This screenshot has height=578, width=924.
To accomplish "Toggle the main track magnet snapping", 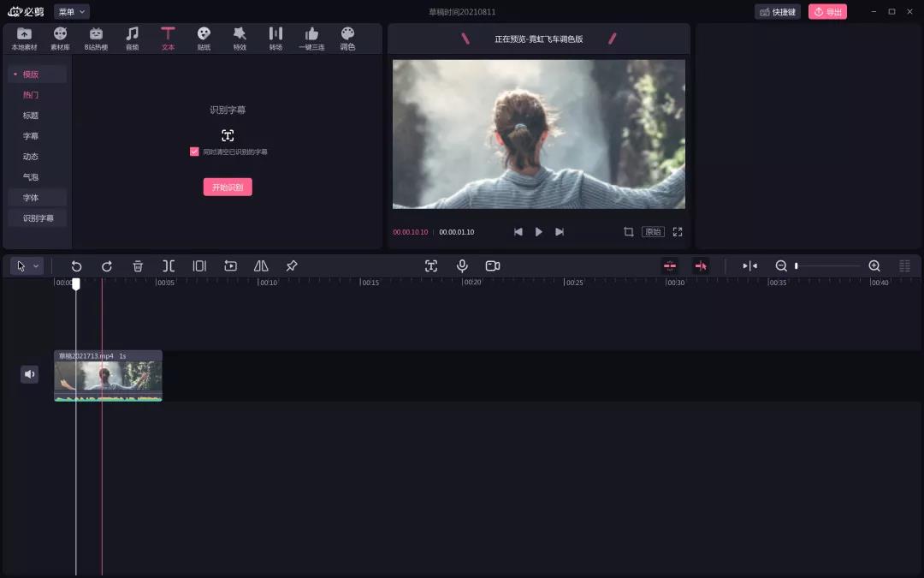I will coord(670,266).
